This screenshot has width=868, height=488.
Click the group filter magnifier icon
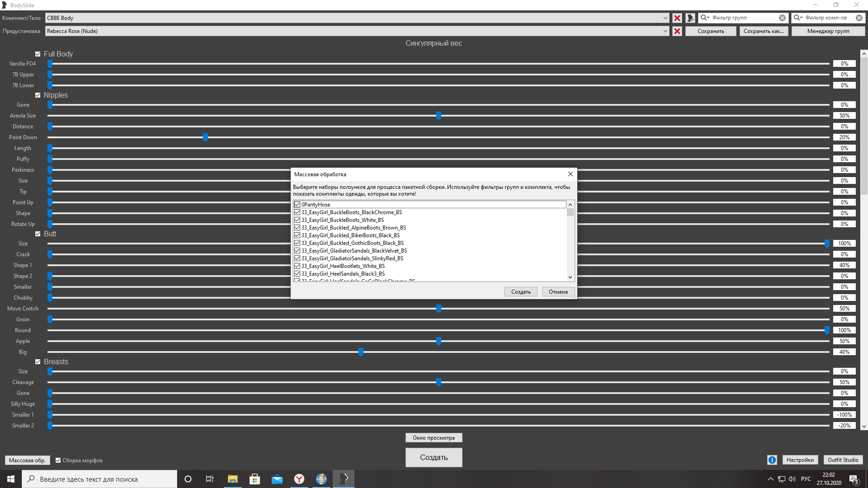[704, 18]
